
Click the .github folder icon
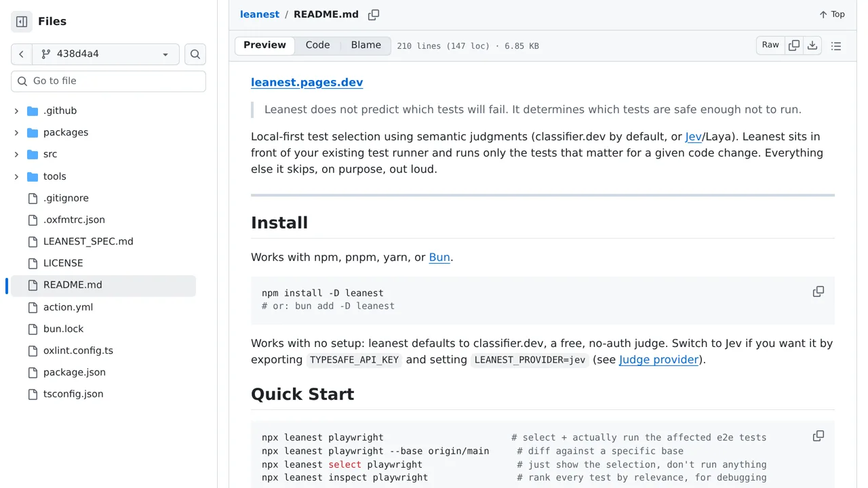[33, 111]
